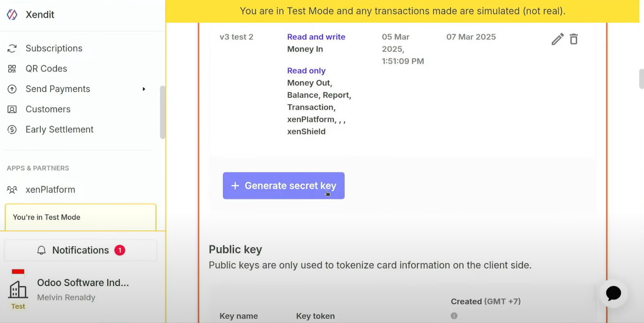Click the Notifications button
This screenshot has height=323, width=644.
(x=81, y=250)
